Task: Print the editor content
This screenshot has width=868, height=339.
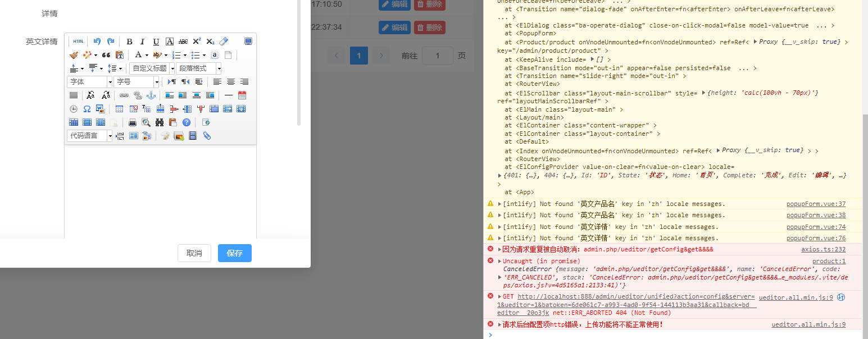Action: click(x=133, y=122)
